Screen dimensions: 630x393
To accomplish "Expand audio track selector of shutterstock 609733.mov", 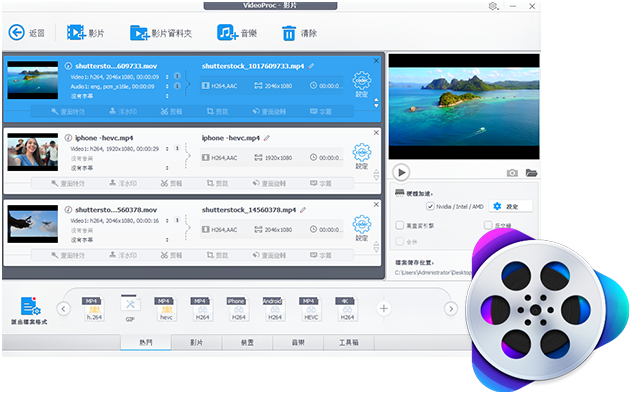I will [x=168, y=86].
